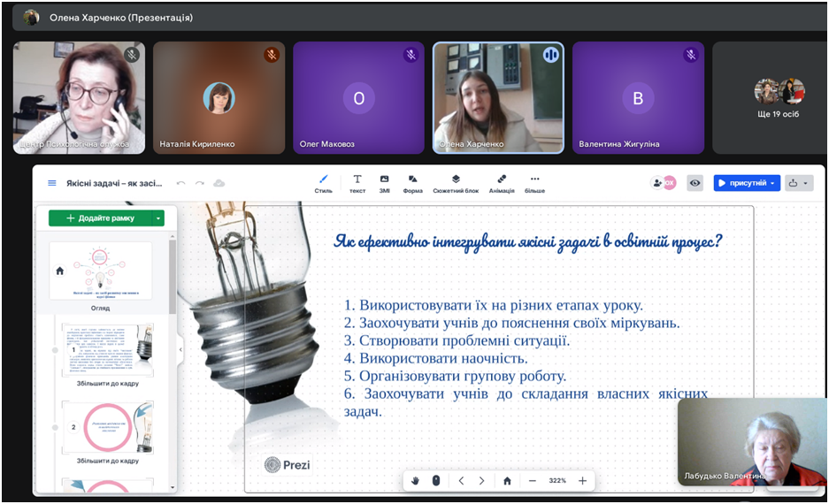829x504 pixels.
Task: Click list item 3 Створювати проблемні ситуації
Action: coord(457,340)
